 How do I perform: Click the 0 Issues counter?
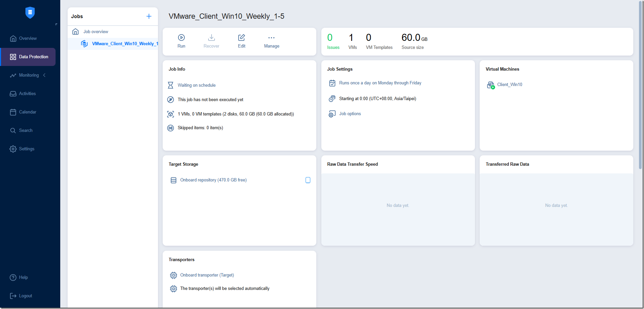[333, 42]
